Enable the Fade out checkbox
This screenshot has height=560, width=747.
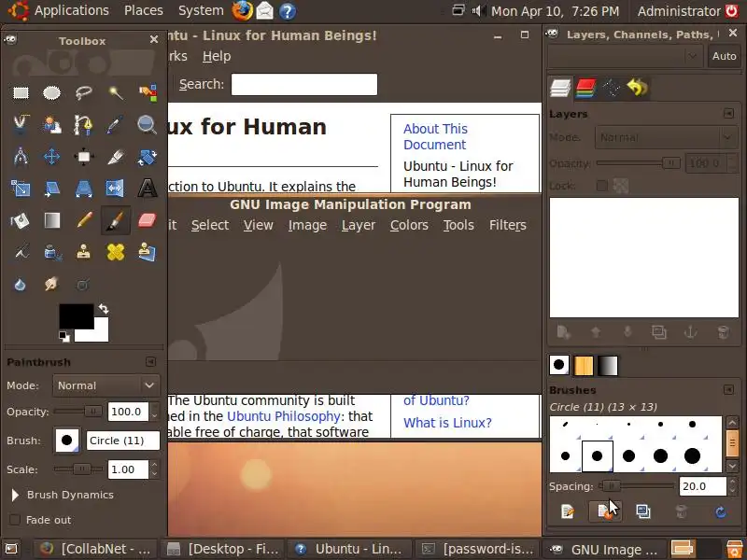(x=15, y=520)
